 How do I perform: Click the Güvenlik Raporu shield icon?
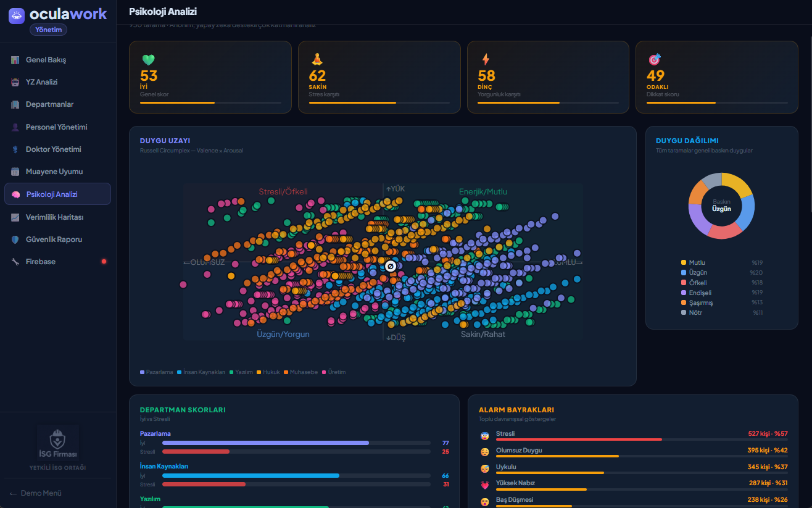[15, 239]
